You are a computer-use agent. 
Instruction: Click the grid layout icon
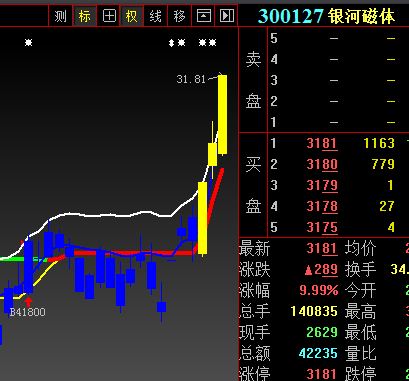point(109,16)
